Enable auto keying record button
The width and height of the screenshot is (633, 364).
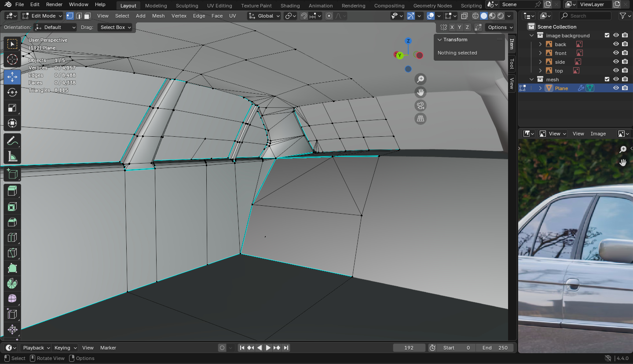[x=222, y=348]
